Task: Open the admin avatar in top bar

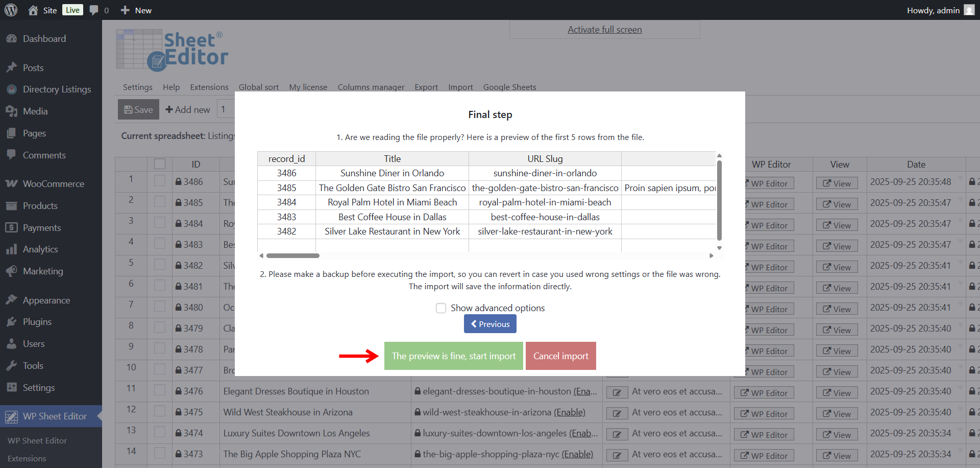Action: [969, 10]
